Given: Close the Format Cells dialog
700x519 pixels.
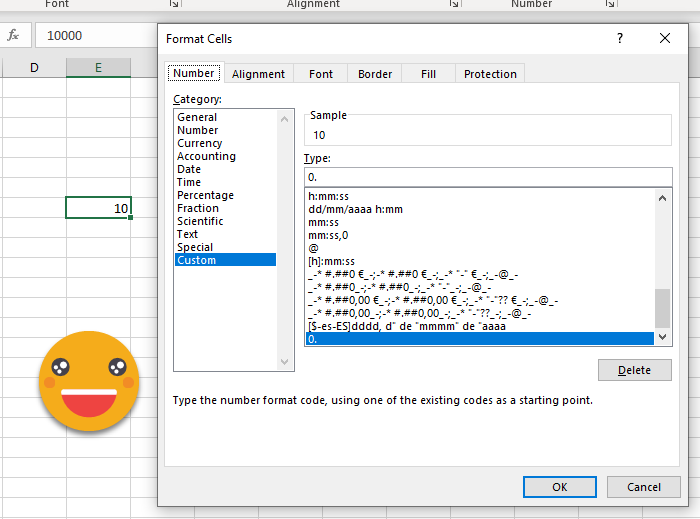Looking at the screenshot, I should click(x=665, y=38).
